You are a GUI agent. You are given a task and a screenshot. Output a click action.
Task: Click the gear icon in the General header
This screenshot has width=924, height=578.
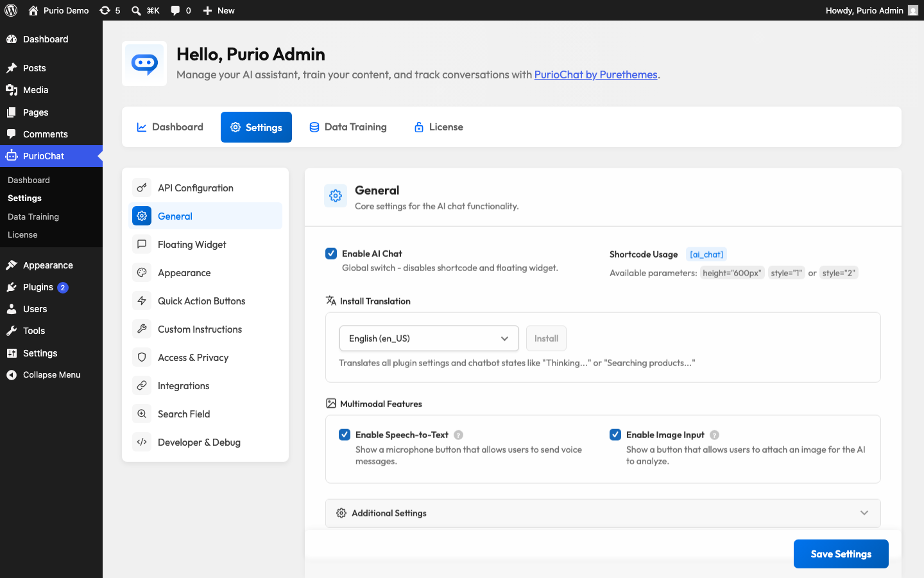(336, 196)
